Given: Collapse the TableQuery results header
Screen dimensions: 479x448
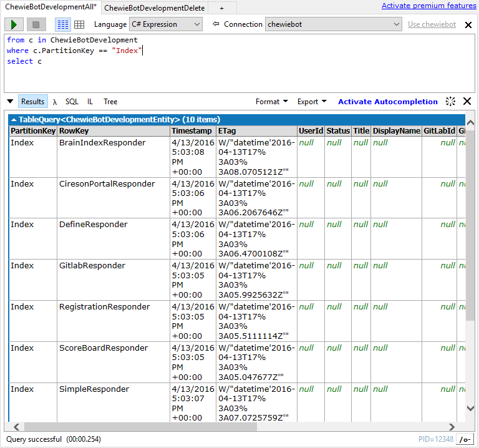Looking at the screenshot, I should point(14,119).
